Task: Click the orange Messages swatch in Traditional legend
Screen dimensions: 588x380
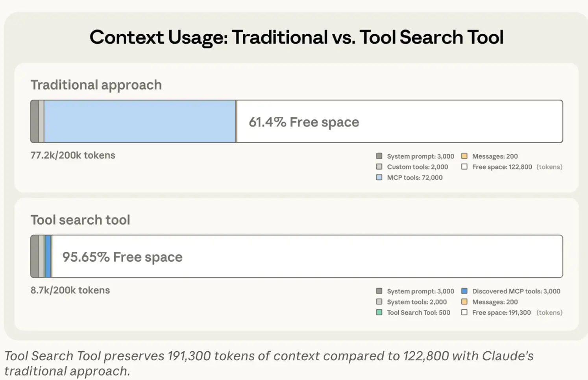Action: 464,156
